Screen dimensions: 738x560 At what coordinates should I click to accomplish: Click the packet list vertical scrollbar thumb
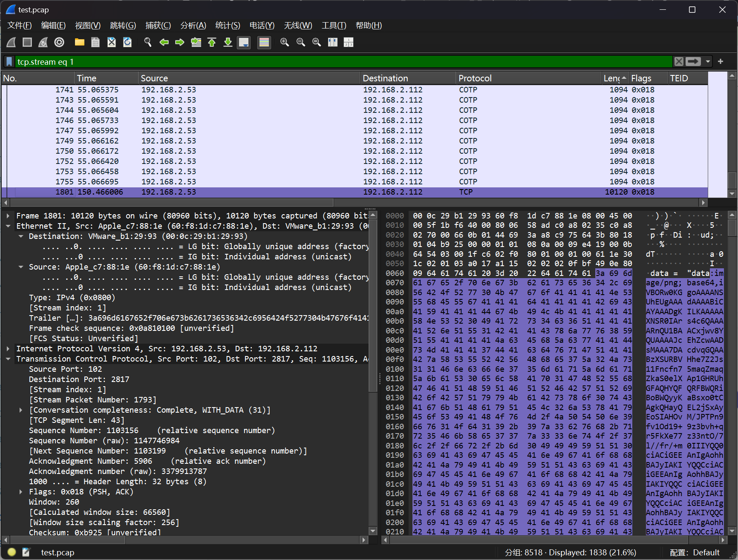(x=732, y=180)
